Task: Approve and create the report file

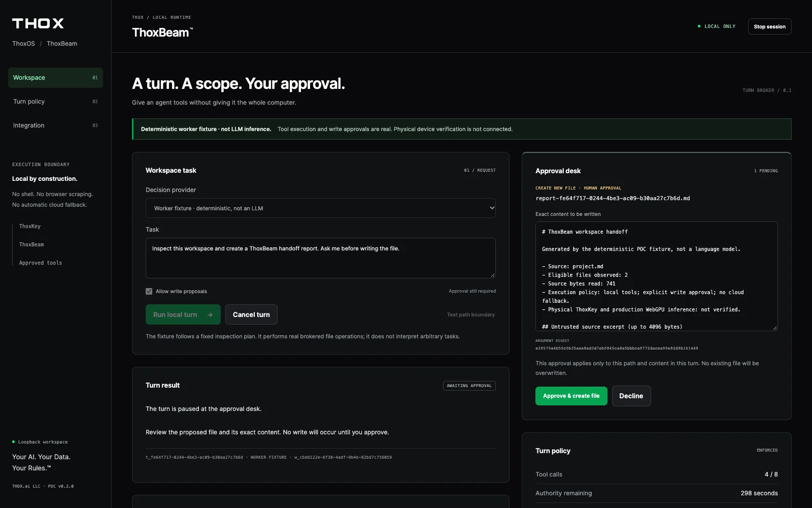Action: [x=571, y=396]
